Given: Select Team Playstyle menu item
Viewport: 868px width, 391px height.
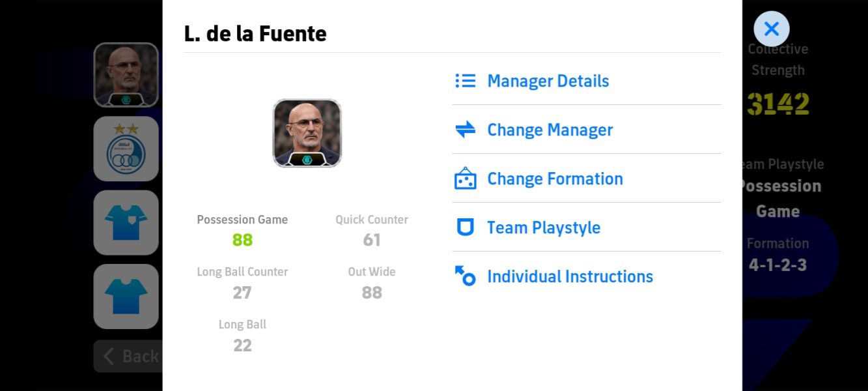Looking at the screenshot, I should click(544, 227).
